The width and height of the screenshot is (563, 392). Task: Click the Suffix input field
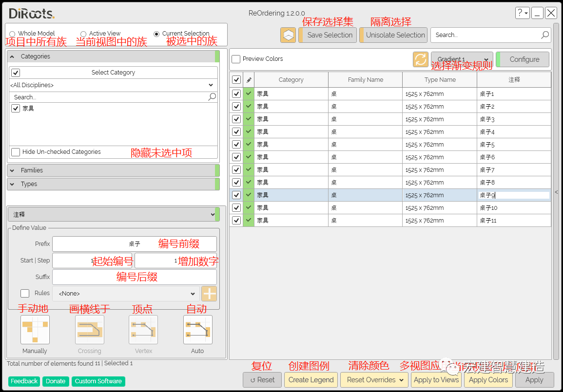click(x=134, y=277)
